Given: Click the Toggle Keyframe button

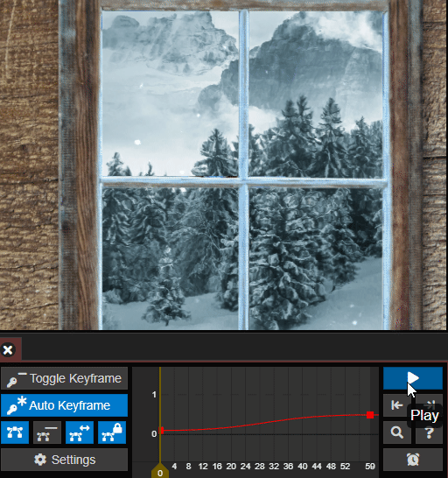Looking at the screenshot, I should pos(64,378).
